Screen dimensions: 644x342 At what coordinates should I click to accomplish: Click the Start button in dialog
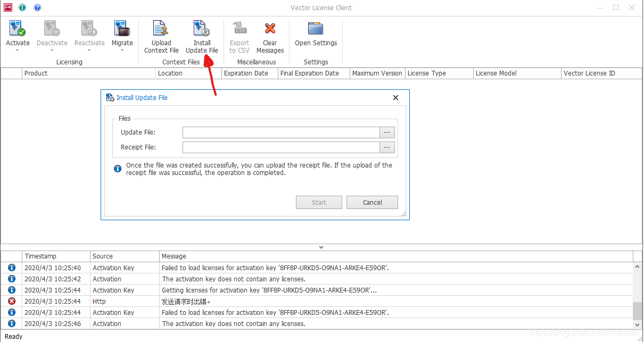coord(319,202)
